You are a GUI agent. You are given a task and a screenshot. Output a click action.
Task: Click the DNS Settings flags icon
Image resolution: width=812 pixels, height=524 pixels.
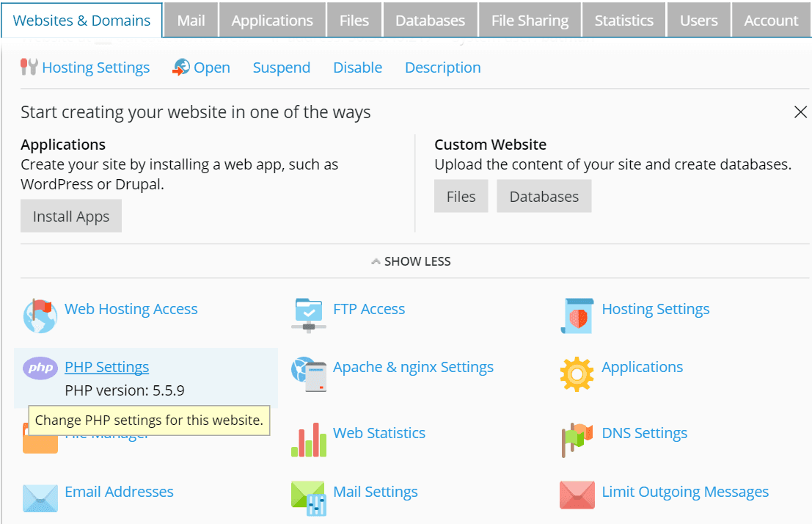(577, 439)
